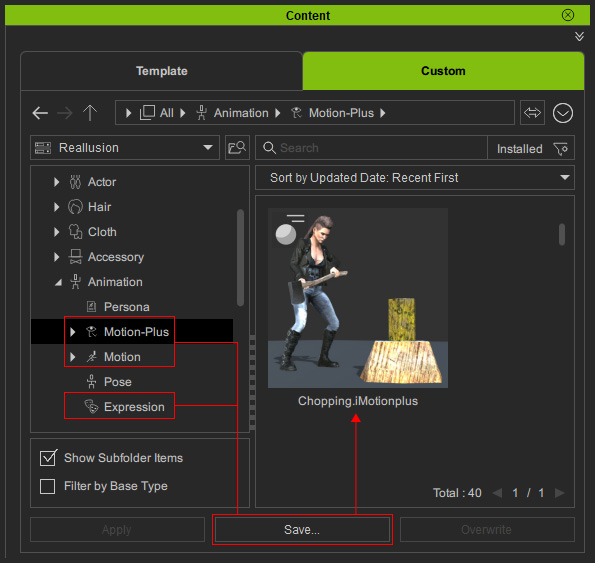Enable Filter by Base Type checkbox

47,486
